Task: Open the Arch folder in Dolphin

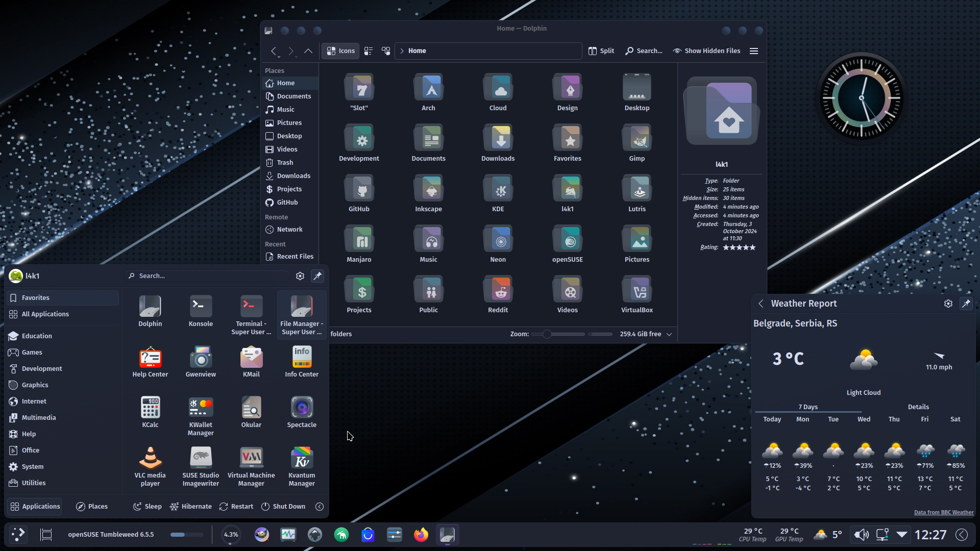Action: pos(428,93)
